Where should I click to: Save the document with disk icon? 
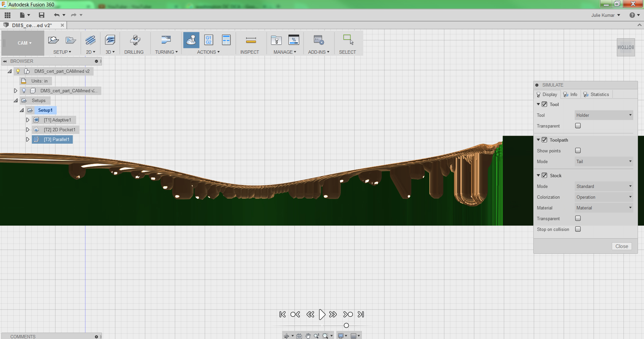42,15
